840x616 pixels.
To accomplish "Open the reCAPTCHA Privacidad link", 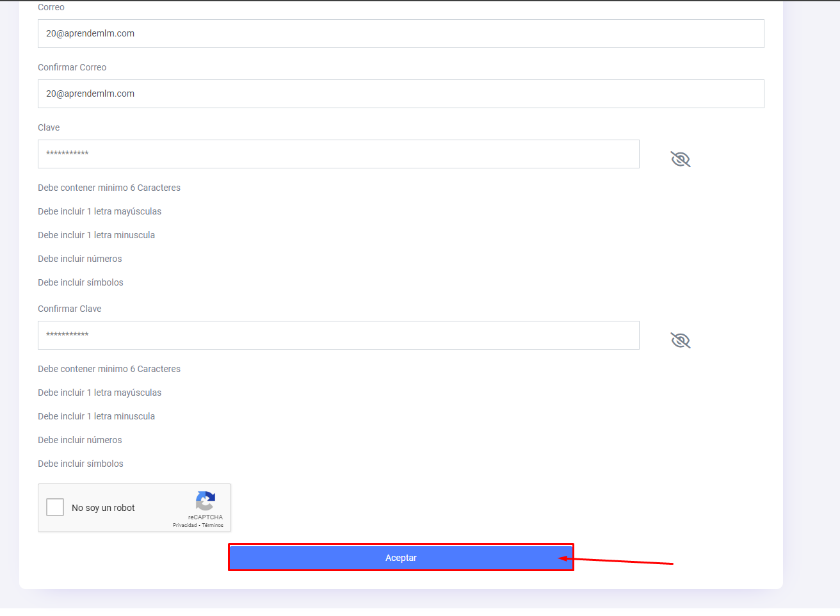I will click(184, 525).
